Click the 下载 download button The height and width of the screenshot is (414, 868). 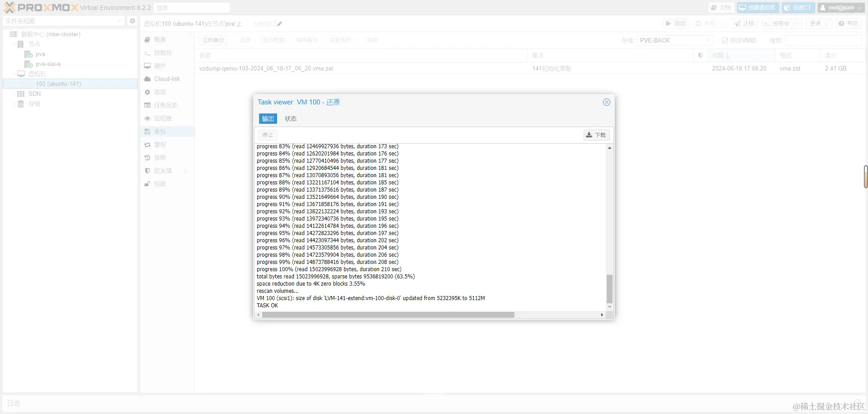coord(596,135)
